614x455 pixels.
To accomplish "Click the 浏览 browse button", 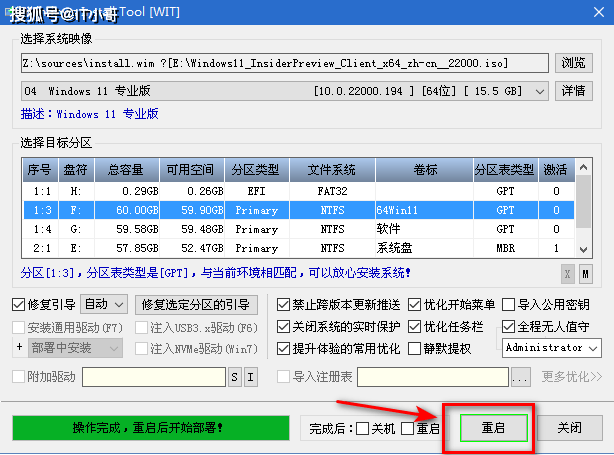I will [x=574, y=63].
